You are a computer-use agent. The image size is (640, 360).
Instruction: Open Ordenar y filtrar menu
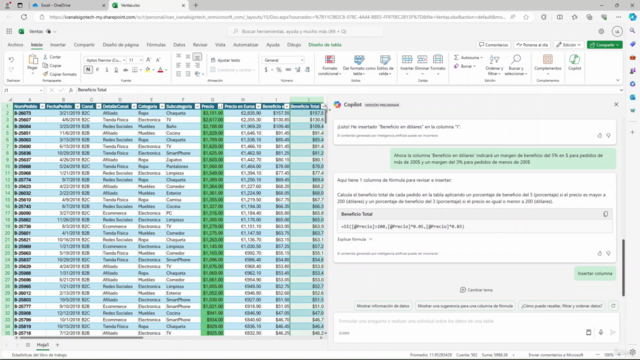[x=494, y=65]
